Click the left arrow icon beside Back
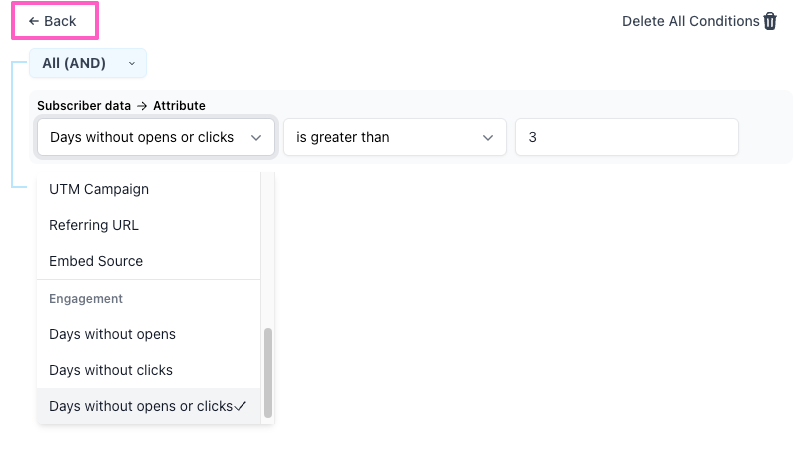 point(34,21)
